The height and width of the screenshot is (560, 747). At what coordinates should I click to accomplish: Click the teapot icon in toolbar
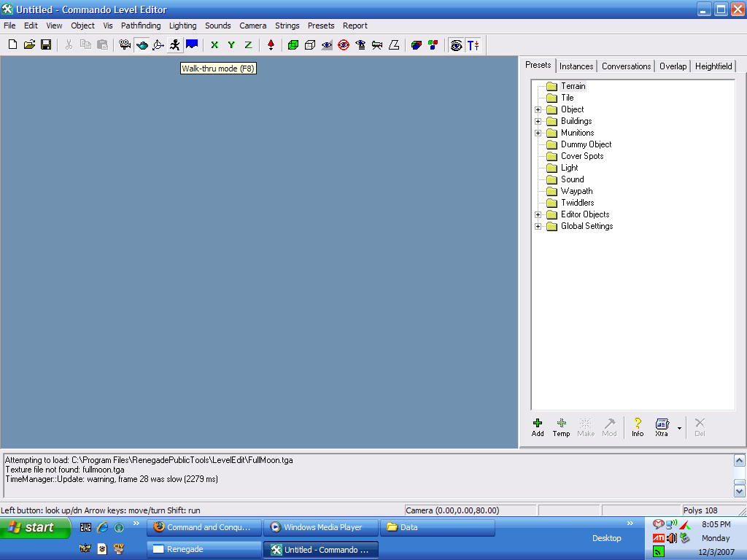click(x=142, y=45)
